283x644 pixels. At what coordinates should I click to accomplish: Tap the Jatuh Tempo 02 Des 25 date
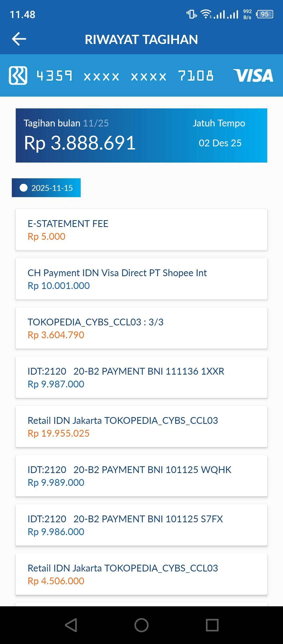[220, 143]
